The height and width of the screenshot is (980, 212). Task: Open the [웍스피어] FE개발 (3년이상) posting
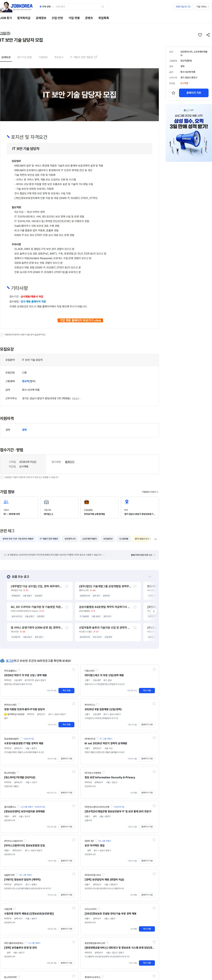pos(20,777)
